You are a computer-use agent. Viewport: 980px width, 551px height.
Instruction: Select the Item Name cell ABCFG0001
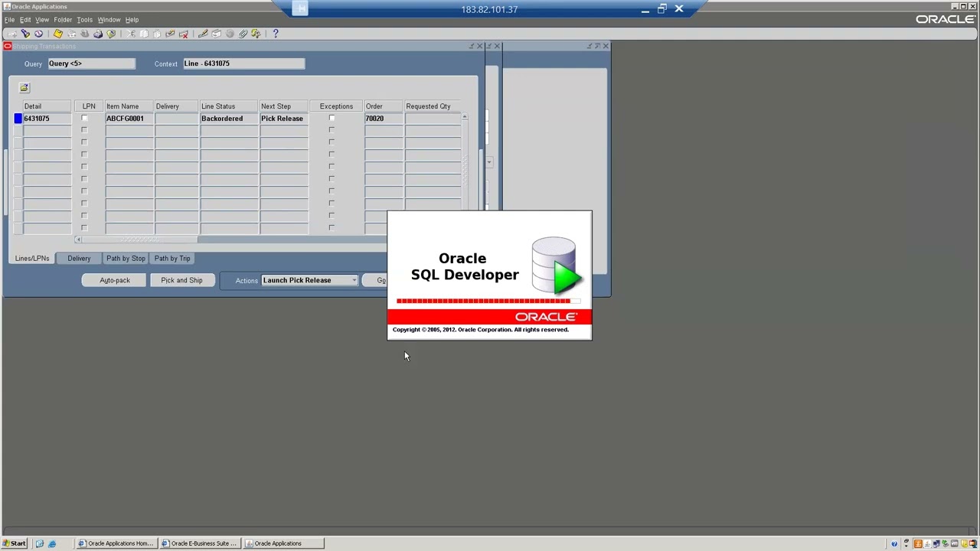tap(129, 119)
